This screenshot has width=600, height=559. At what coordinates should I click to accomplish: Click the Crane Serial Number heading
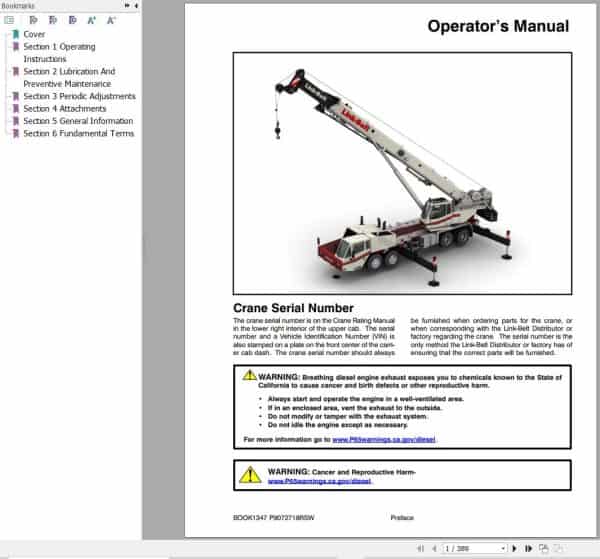(293, 308)
